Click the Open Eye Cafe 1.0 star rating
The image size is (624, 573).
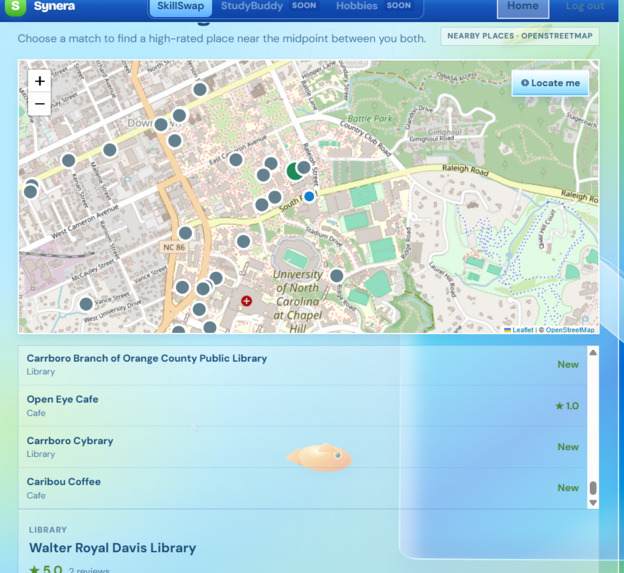(x=567, y=406)
